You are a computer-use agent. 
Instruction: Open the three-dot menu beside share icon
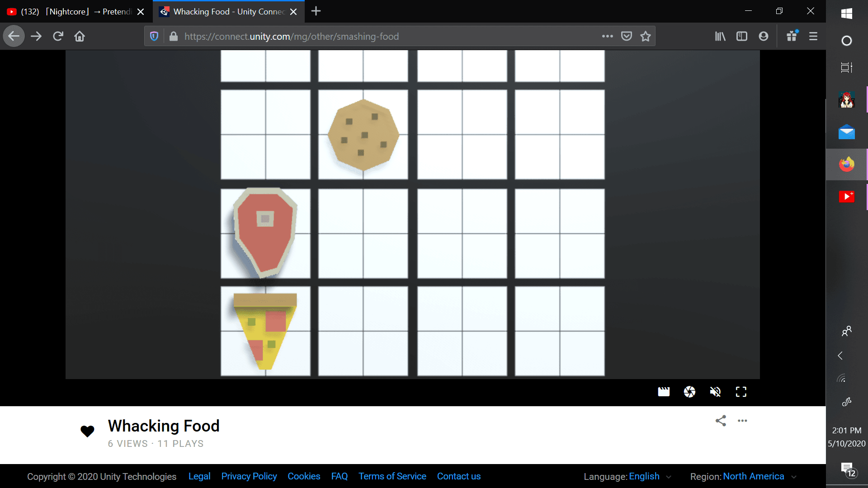click(x=742, y=421)
